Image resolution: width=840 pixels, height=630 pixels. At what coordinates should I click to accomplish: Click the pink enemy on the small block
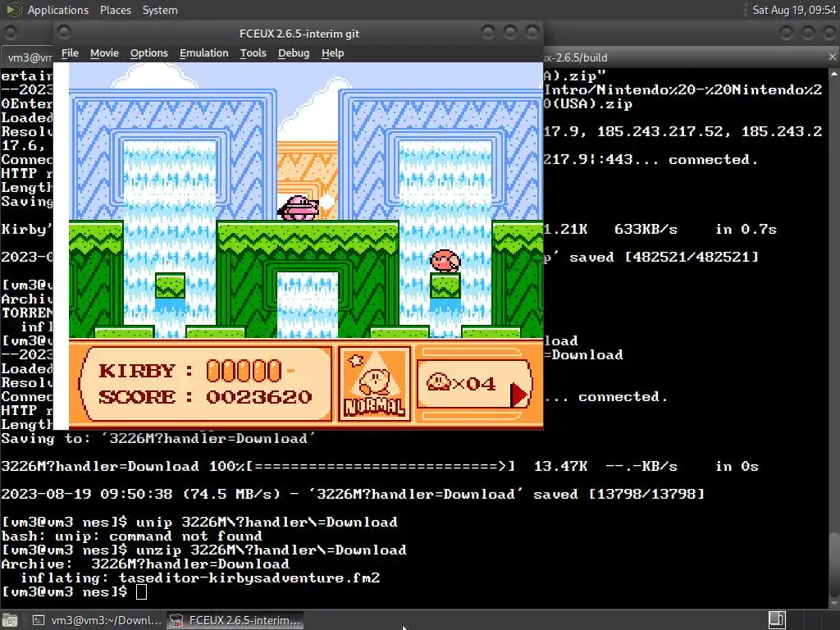click(x=445, y=262)
